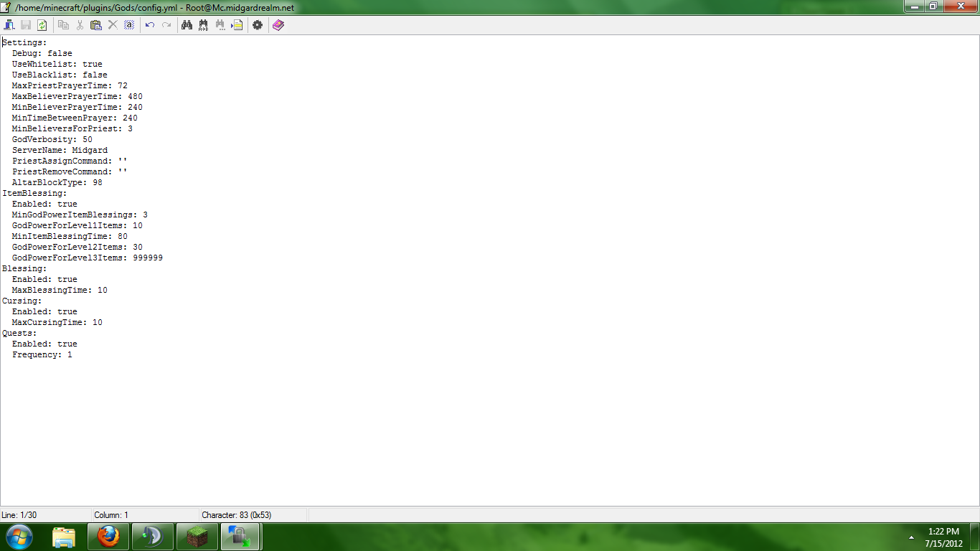
Task: Close the editor via exit door icon
Action: [9, 24]
